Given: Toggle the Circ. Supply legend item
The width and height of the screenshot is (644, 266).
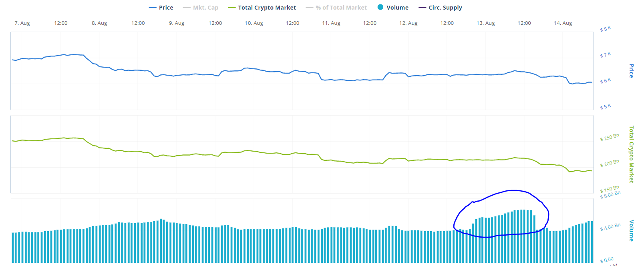Looking at the screenshot, I should coord(440,8).
